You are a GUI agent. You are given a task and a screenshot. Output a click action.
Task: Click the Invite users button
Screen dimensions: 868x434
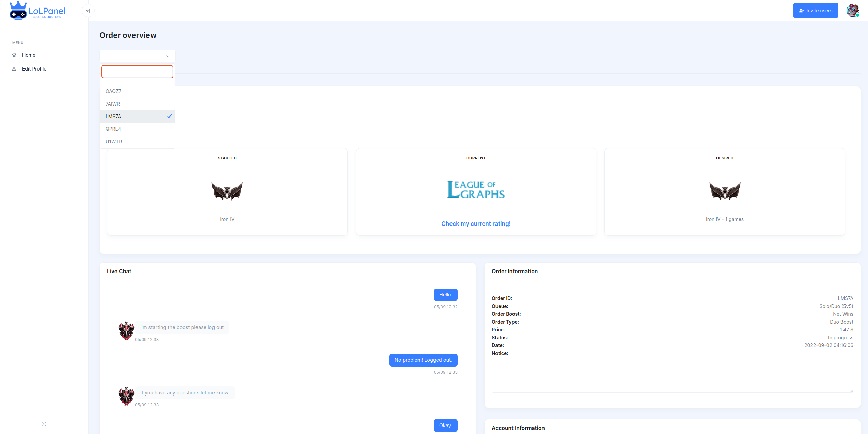(816, 11)
